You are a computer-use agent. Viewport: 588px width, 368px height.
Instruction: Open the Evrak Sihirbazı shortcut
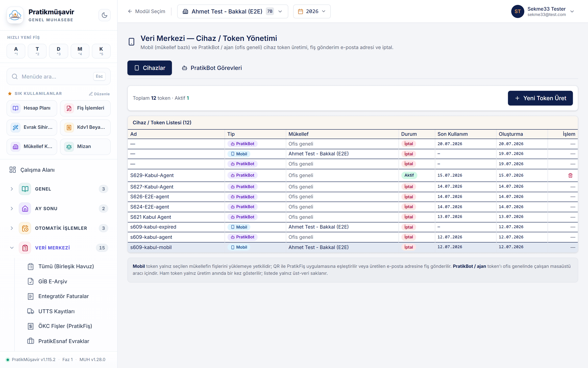[x=32, y=127]
